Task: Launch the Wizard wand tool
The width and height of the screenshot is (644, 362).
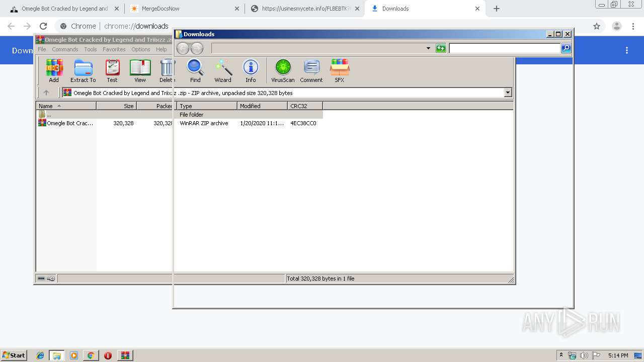Action: pos(223,71)
